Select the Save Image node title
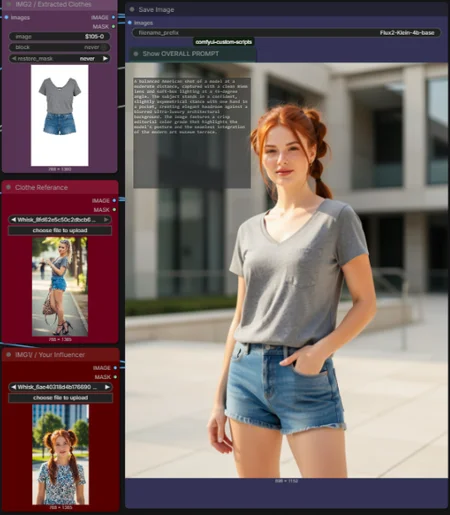 point(156,10)
